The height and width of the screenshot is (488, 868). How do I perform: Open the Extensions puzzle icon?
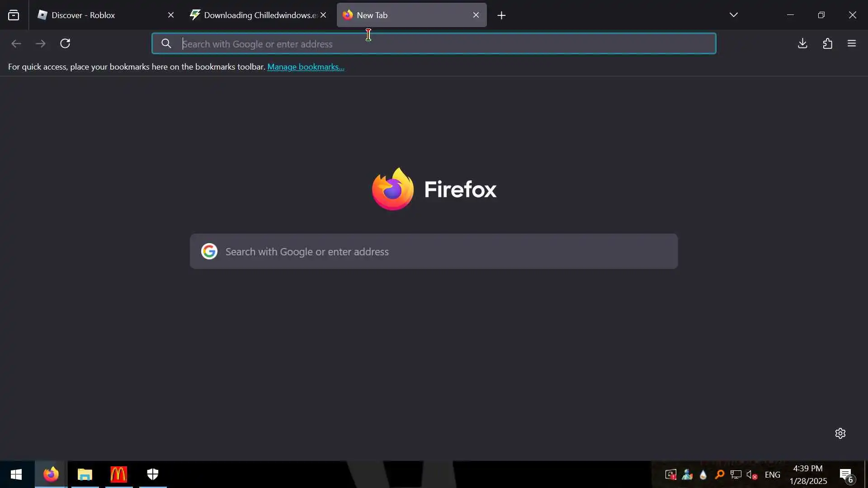[827, 43]
